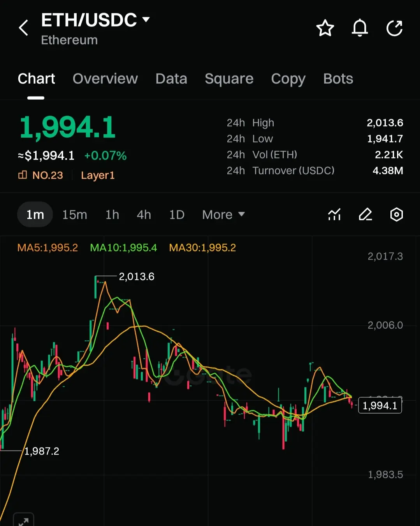Select the 1h timeframe
This screenshot has height=526, width=420.
pos(112,214)
